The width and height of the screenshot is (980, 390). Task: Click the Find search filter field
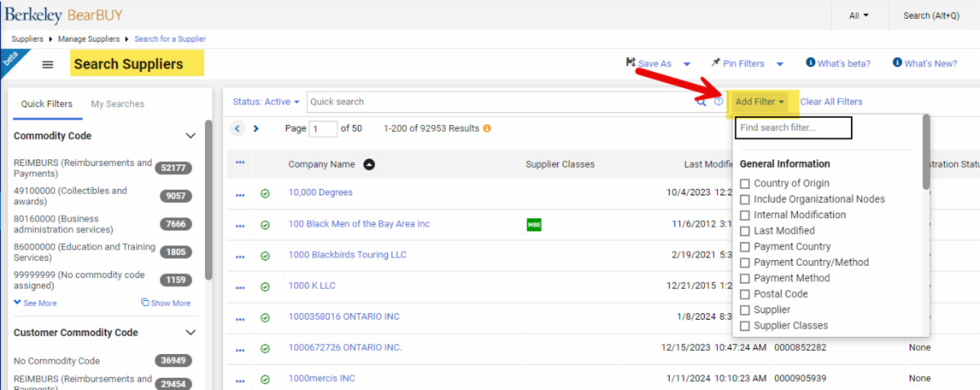pyautogui.click(x=793, y=128)
